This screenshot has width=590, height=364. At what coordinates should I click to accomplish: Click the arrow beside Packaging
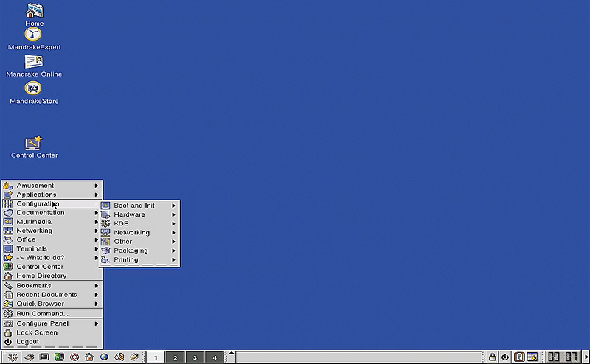173,251
